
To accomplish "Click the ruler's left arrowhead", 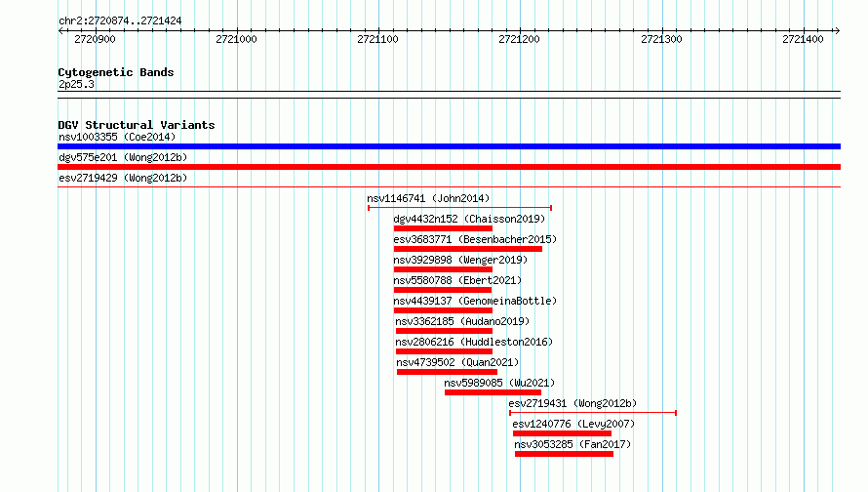I will (x=60, y=31).
